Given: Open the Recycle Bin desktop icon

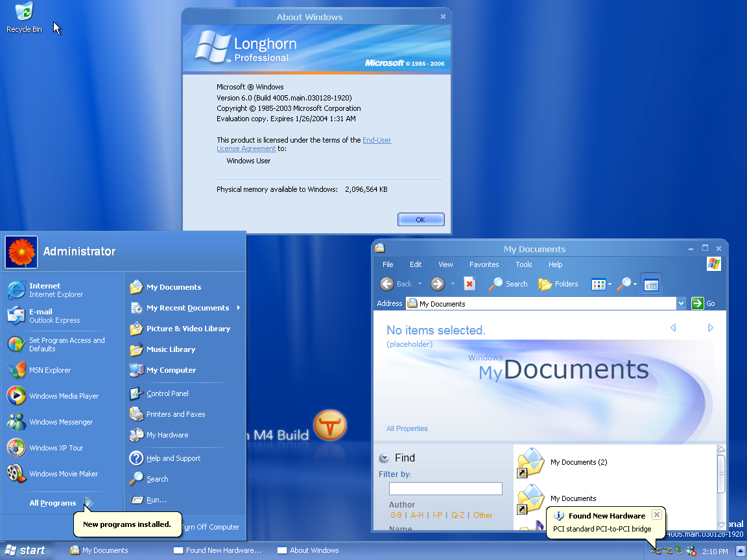Looking at the screenshot, I should pyautogui.click(x=24, y=17).
